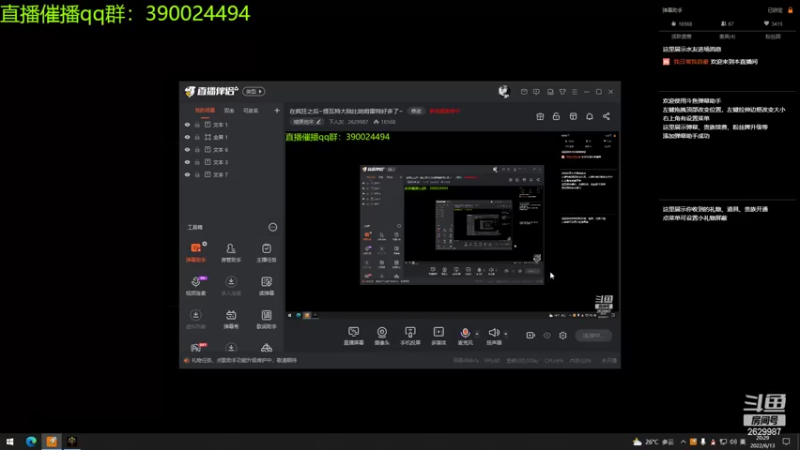Viewport: 800px width, 450px height.
Task: Click the share stream icon
Action: (606, 117)
